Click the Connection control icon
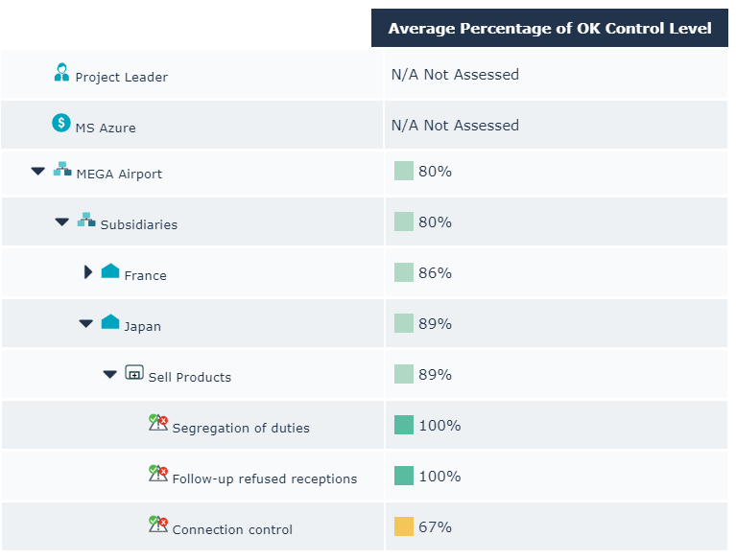This screenshot has width=736, height=560. pos(158,525)
